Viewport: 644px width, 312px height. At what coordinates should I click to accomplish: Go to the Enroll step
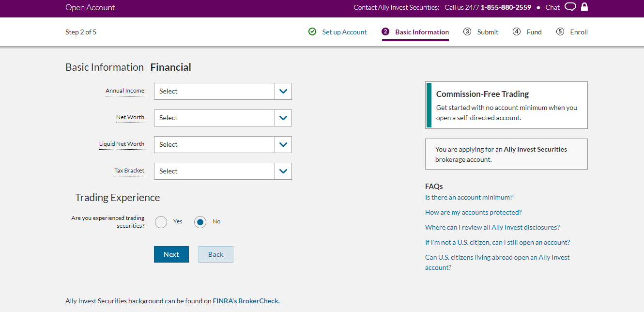[579, 32]
